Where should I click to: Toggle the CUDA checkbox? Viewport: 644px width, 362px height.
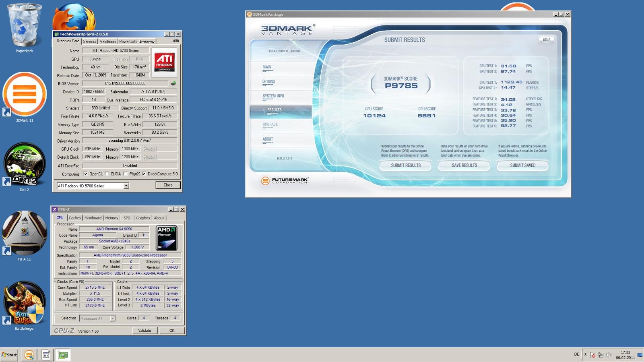(107, 174)
